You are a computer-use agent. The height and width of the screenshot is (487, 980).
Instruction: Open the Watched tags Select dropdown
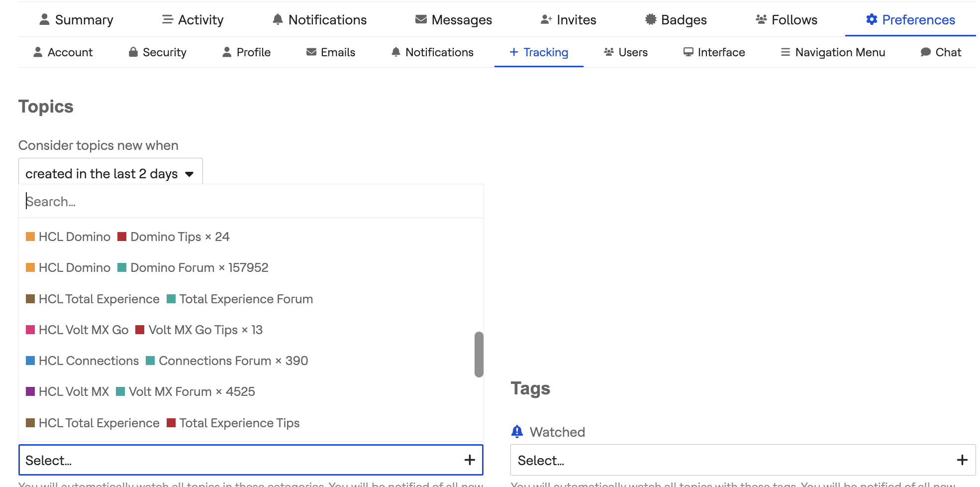(743, 460)
